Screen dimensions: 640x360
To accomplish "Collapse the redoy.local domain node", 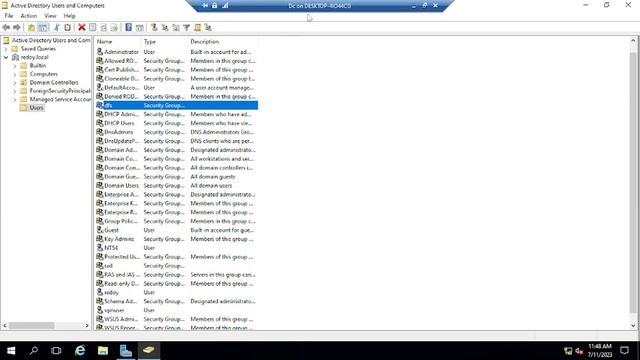I will pos(6,57).
